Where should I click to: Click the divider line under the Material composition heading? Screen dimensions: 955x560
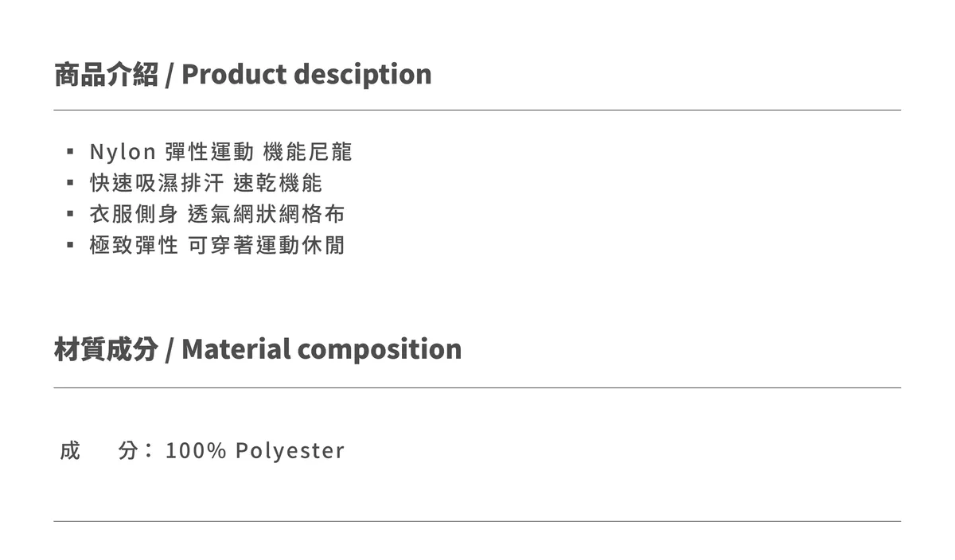477,387
